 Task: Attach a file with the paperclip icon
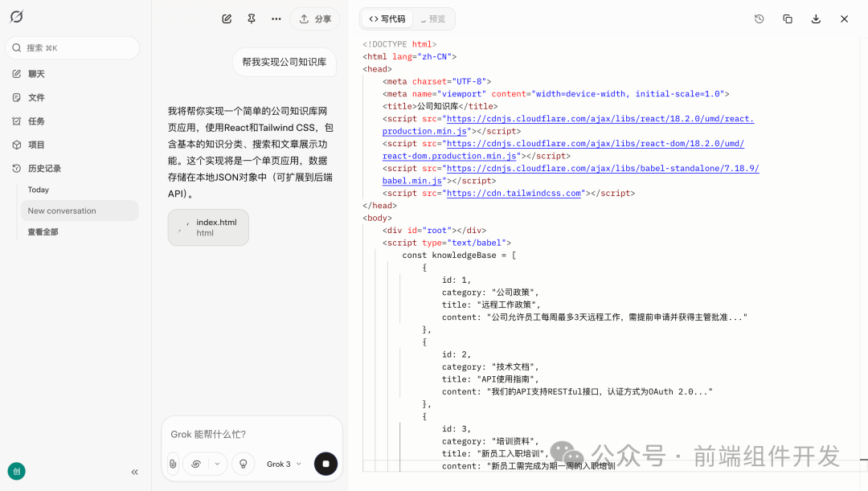(173, 464)
